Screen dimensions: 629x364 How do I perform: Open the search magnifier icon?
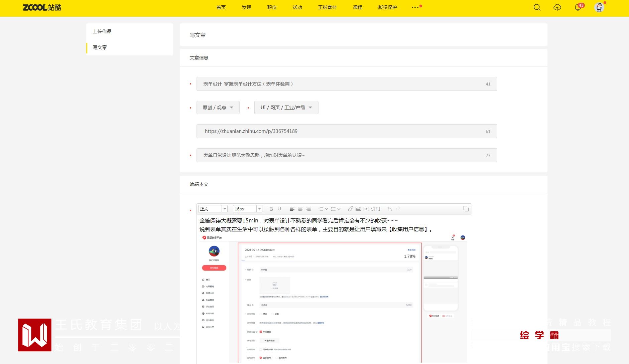point(537,7)
